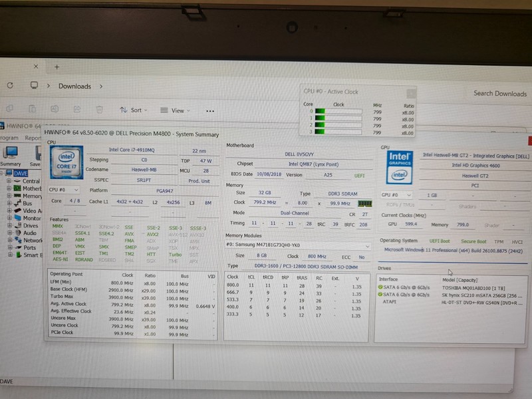The image size is (532, 399).
Task: Open the memory module selector dropdown
Action: pyautogui.click(x=297, y=245)
